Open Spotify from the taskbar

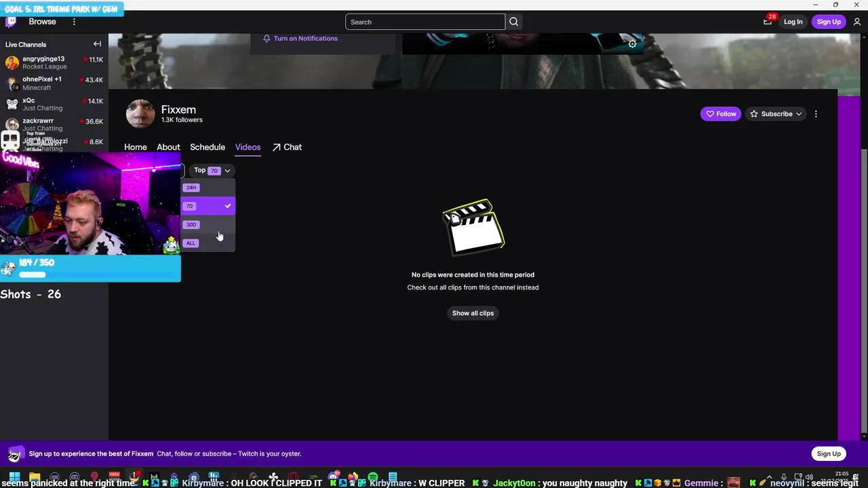click(373, 478)
